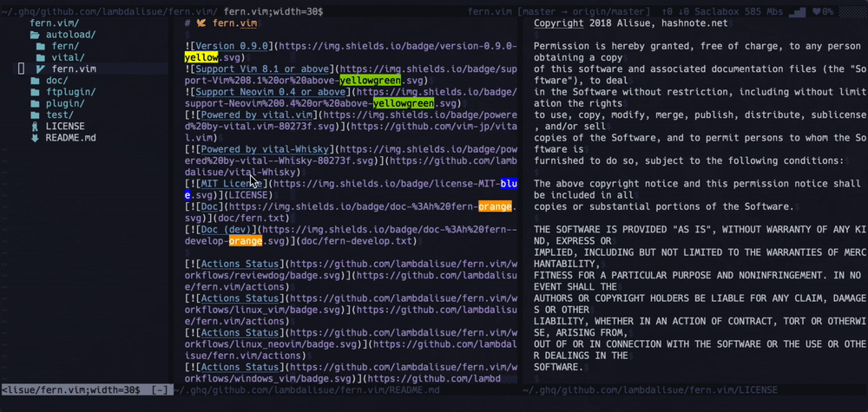Click the '(LICENSE)' link target in README
This screenshot has width=868, height=412.
click(x=248, y=195)
